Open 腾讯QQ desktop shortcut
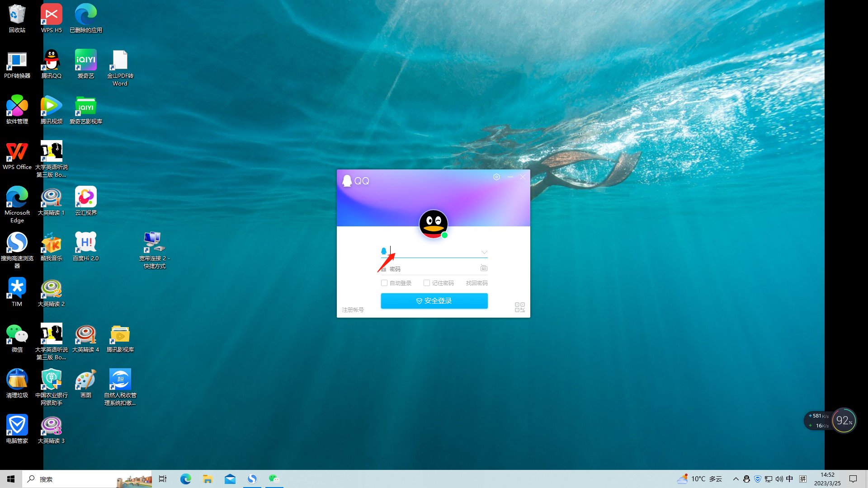The image size is (868, 488). pyautogui.click(x=52, y=63)
